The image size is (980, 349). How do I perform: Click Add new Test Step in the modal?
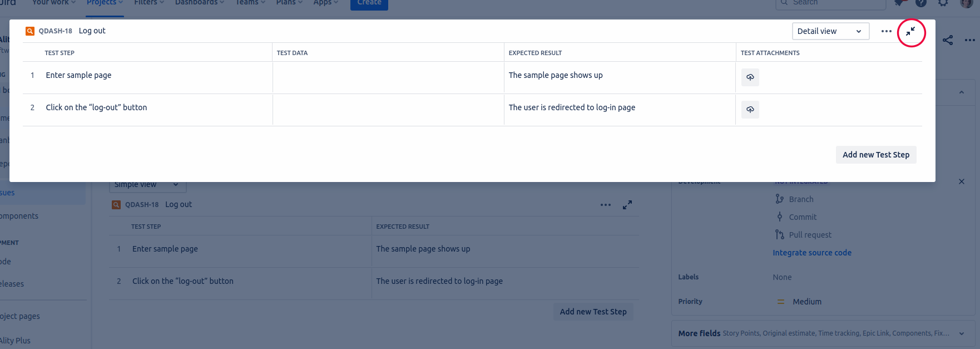pos(876,155)
